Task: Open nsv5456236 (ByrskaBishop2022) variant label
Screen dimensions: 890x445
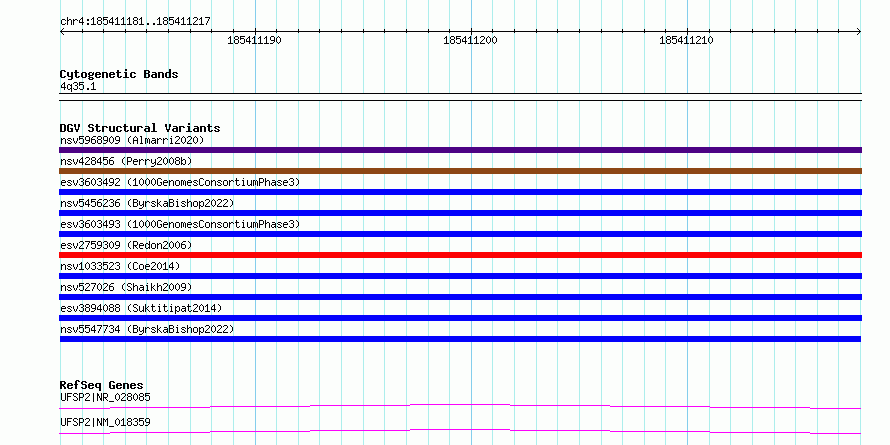Action: 147,203
